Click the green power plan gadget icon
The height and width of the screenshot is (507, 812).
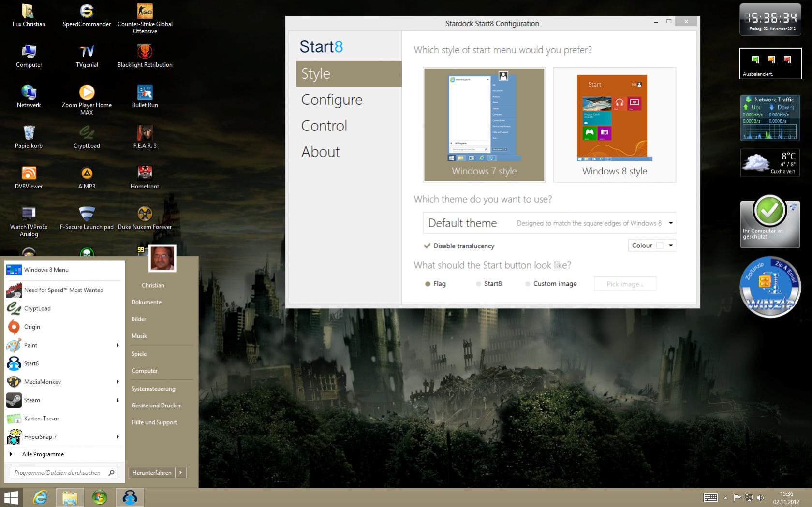click(x=755, y=59)
